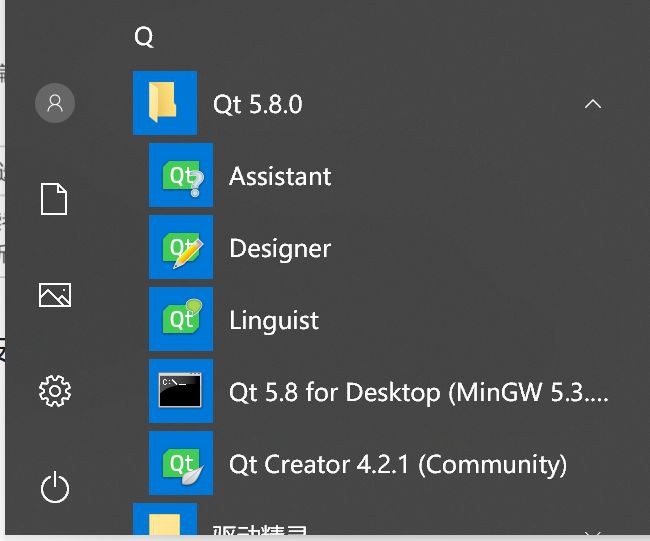
Task: Open Documents from the Start sidebar
Action: click(54, 198)
